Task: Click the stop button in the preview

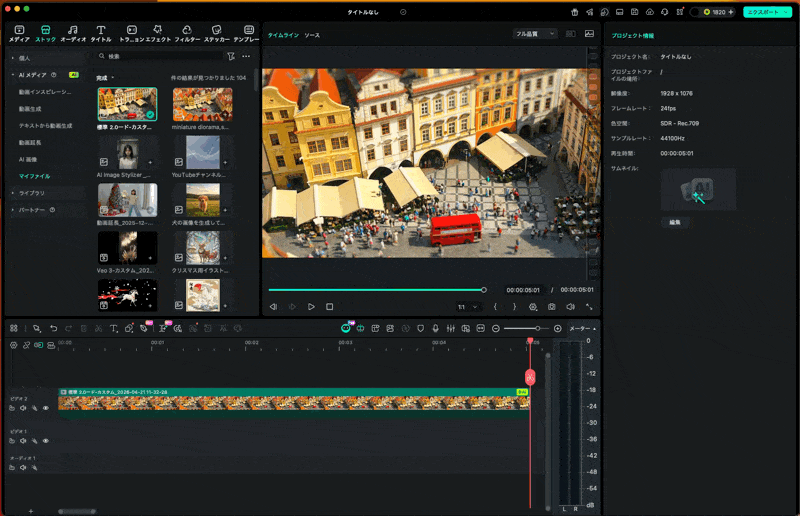Action: [x=330, y=307]
